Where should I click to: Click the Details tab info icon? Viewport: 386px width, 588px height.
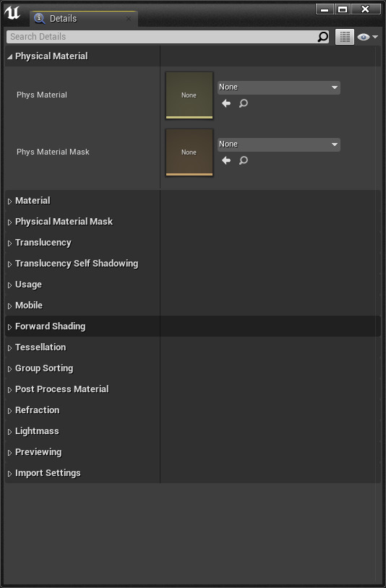click(39, 18)
